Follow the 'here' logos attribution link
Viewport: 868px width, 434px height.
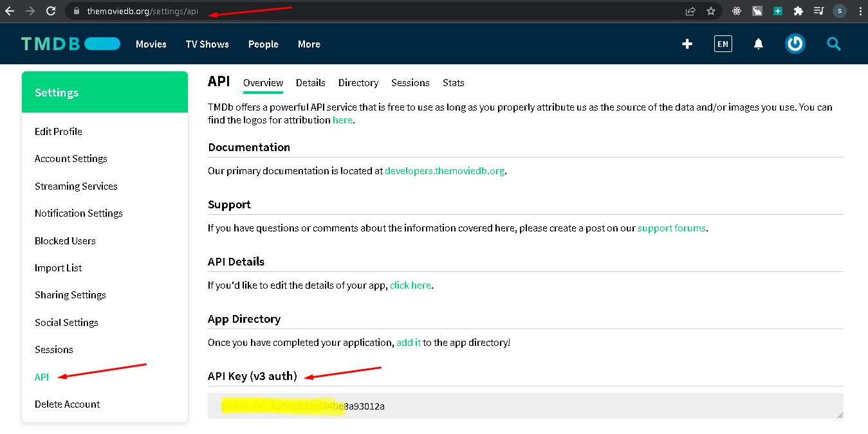click(342, 120)
